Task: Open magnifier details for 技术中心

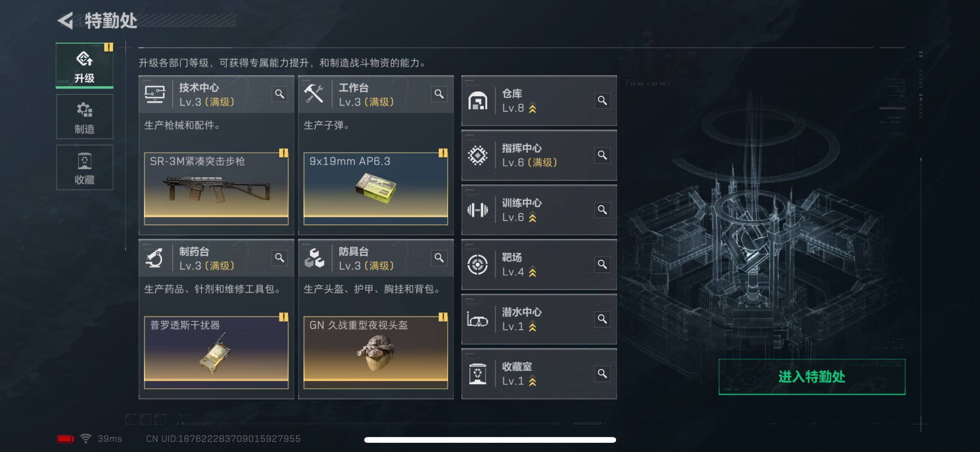Action: (x=280, y=94)
